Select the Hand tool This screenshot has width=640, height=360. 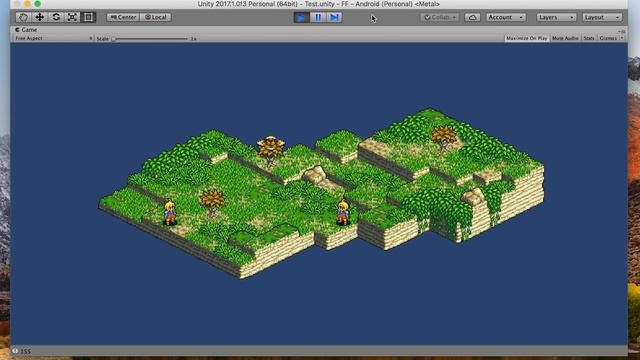click(23, 17)
